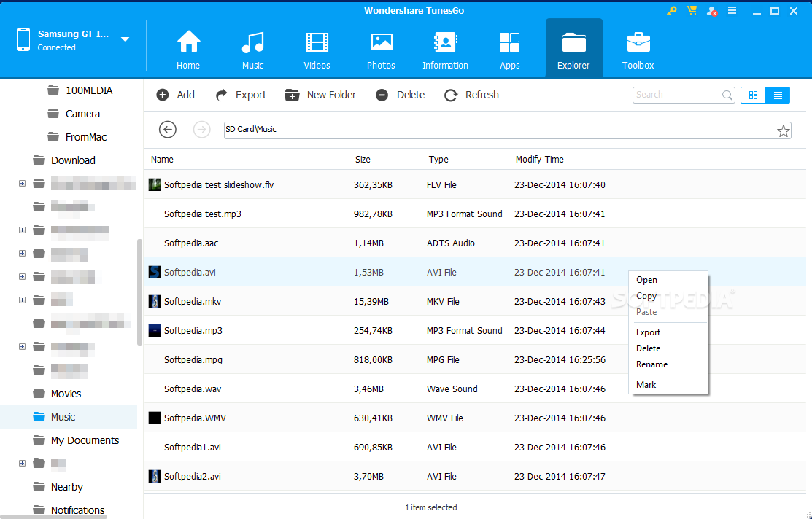The width and height of the screenshot is (812, 519).
Task: Open the shopping cart purchase icon
Action: pos(692,10)
